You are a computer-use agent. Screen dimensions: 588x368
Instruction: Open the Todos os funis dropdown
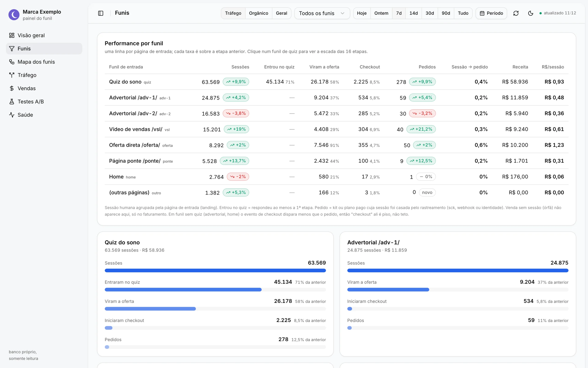pos(322,13)
